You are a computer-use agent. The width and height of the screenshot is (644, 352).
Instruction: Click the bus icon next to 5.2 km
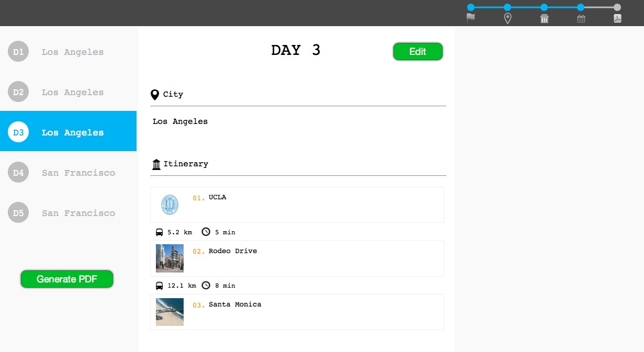(x=159, y=232)
